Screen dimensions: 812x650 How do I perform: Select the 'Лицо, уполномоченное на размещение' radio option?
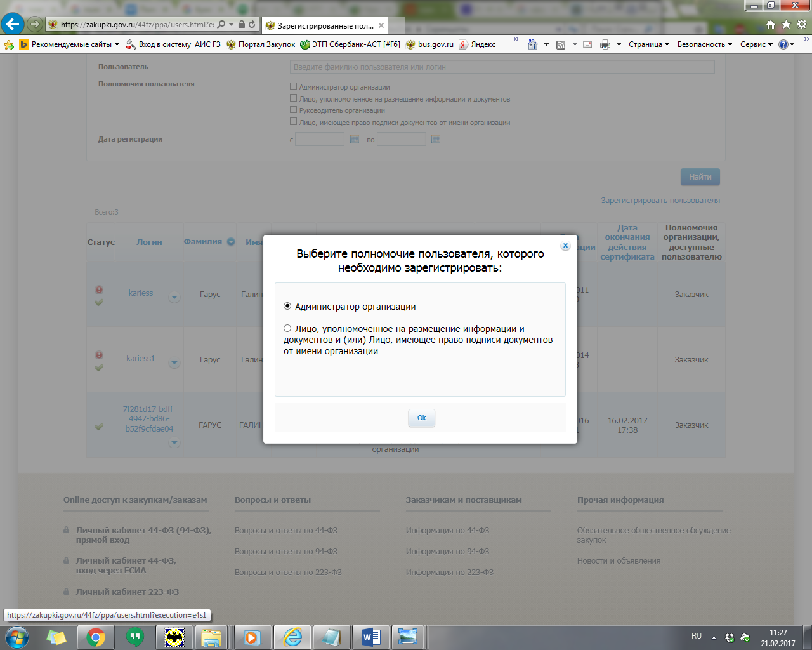287,329
